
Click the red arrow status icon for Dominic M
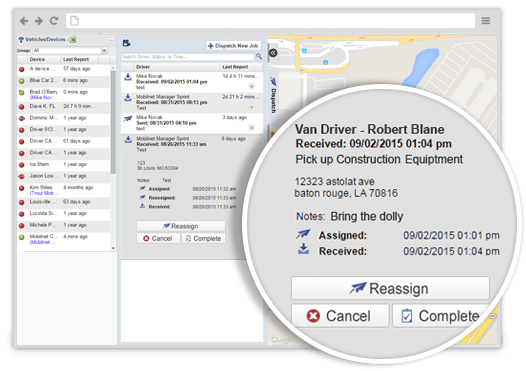pos(22,118)
